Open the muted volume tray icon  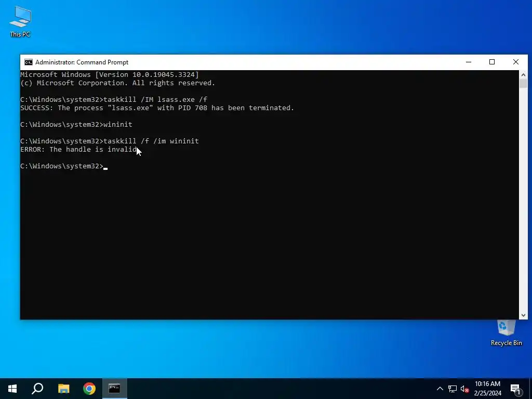pyautogui.click(x=464, y=389)
